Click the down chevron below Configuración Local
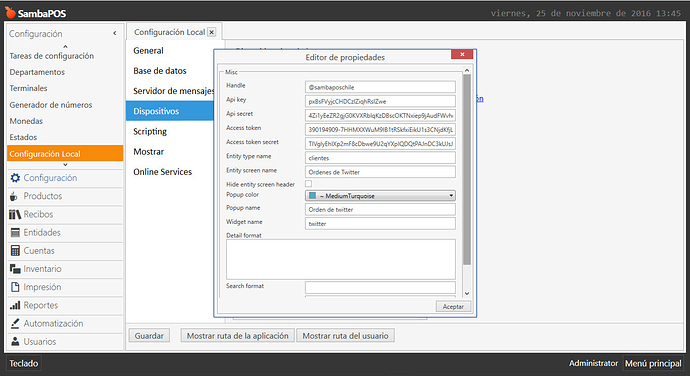 pyautogui.click(x=65, y=165)
